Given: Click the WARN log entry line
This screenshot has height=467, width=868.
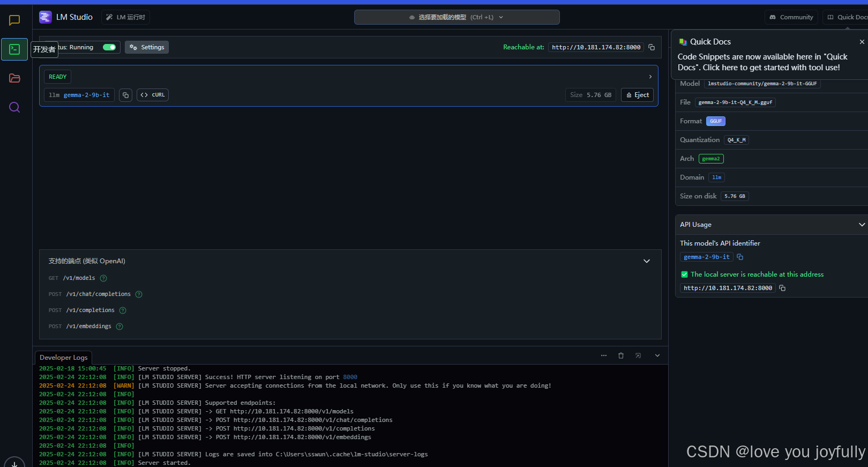Looking at the screenshot, I should pos(295,386).
